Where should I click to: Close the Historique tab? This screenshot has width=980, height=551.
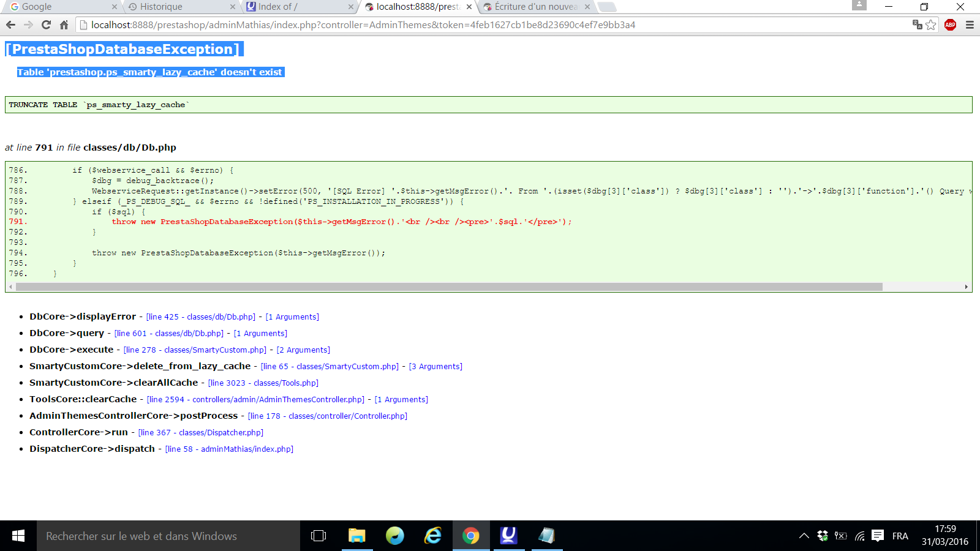[233, 7]
